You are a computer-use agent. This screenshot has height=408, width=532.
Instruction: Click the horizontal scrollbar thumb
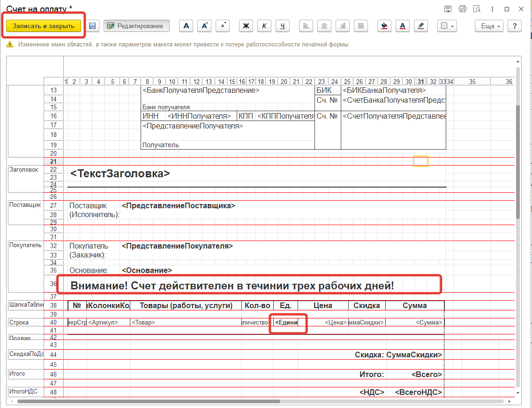149,401
